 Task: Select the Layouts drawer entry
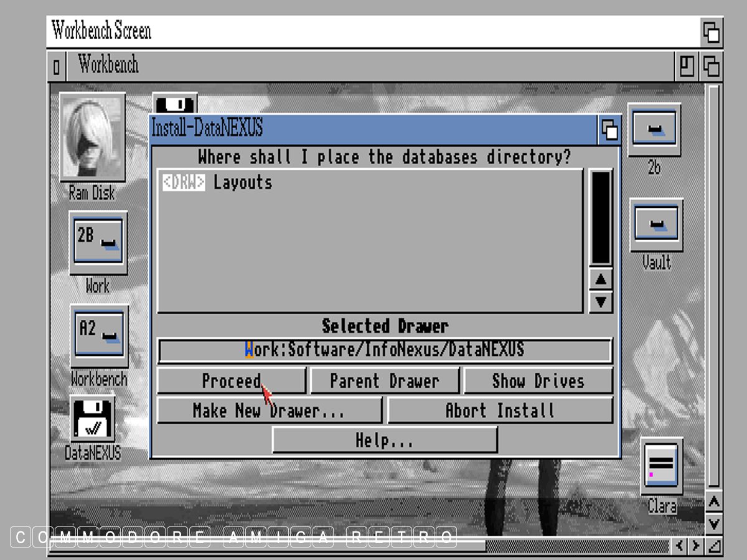pos(242,183)
